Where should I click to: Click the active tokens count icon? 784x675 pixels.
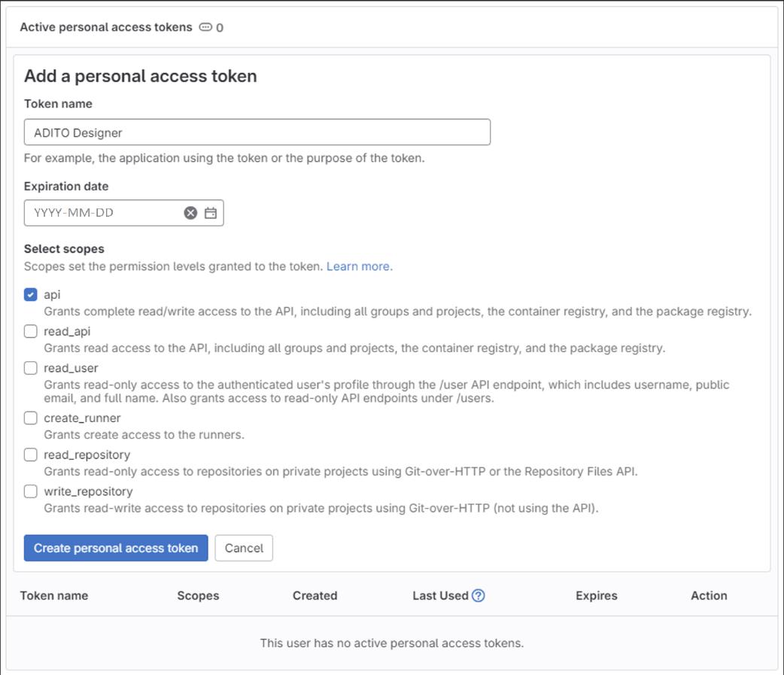[205, 27]
